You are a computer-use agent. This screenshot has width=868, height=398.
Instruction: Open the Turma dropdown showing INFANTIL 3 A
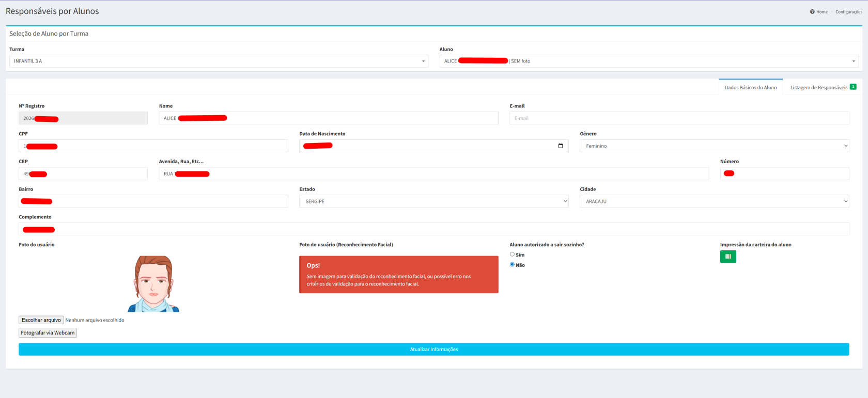click(x=219, y=61)
